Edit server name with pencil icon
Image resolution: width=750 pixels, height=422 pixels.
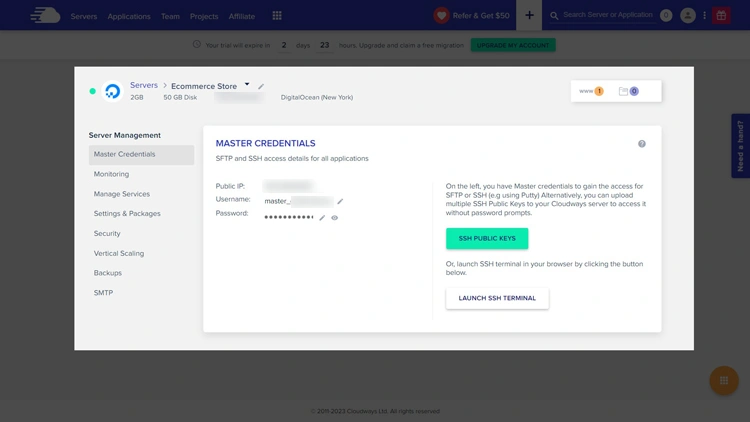pyautogui.click(x=262, y=87)
